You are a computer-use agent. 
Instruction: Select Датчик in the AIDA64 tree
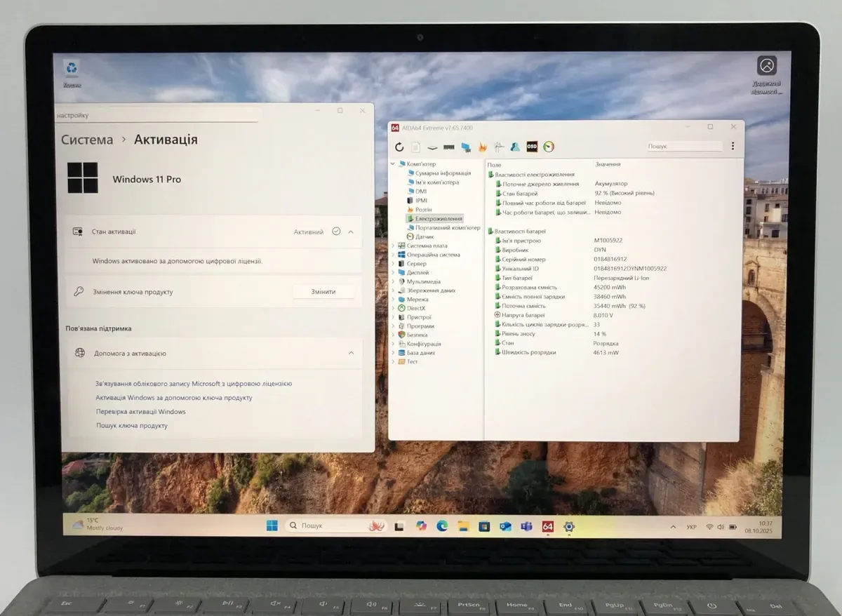(x=424, y=236)
